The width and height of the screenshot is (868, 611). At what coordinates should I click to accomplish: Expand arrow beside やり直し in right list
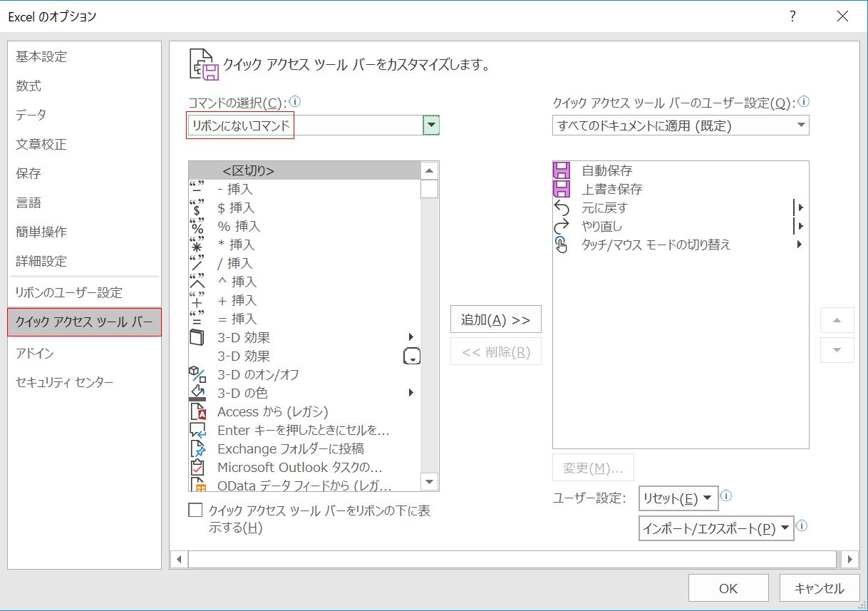coord(799,226)
